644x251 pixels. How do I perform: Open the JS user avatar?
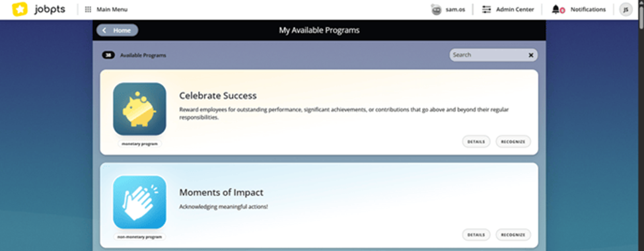point(626,9)
